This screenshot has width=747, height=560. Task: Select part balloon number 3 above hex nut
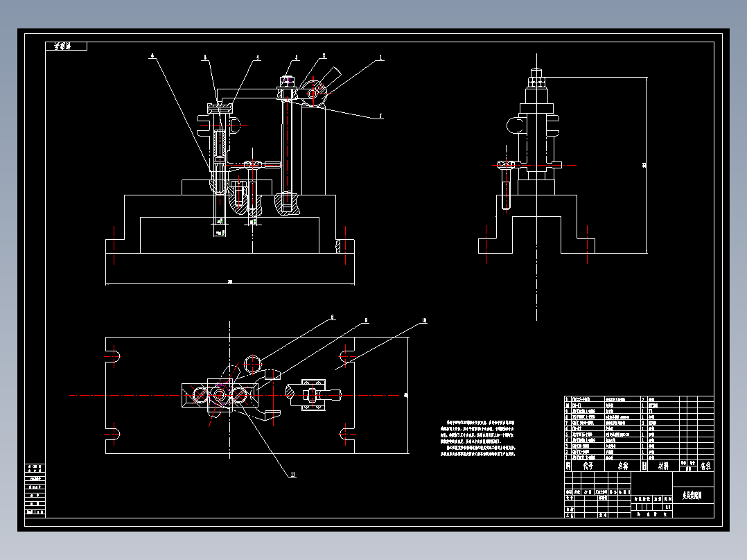point(296,58)
